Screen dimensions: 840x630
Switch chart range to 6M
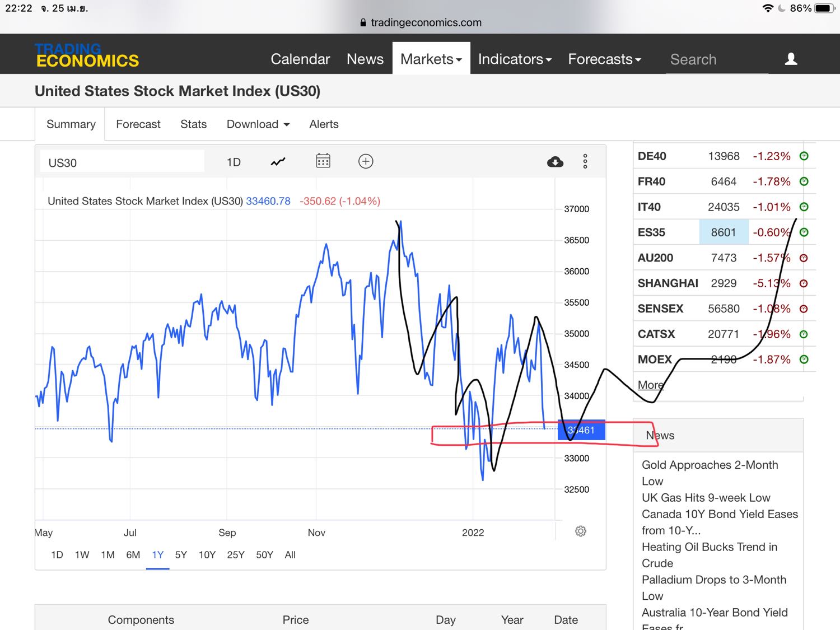(133, 554)
